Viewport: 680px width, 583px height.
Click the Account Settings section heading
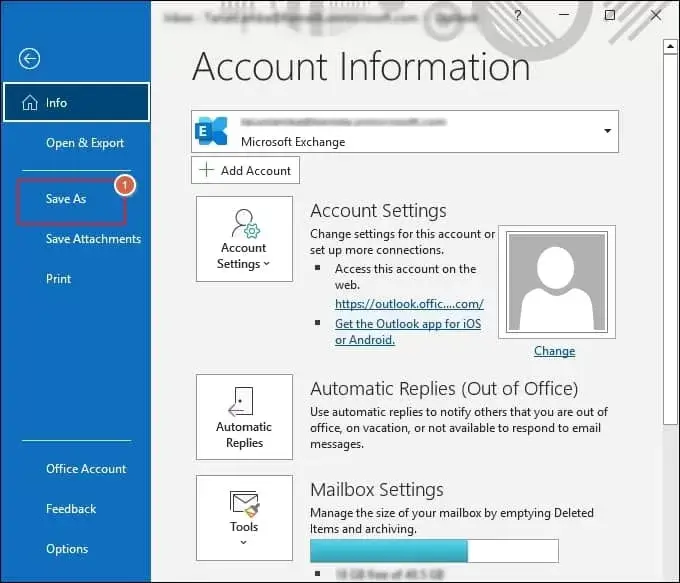[x=378, y=211]
